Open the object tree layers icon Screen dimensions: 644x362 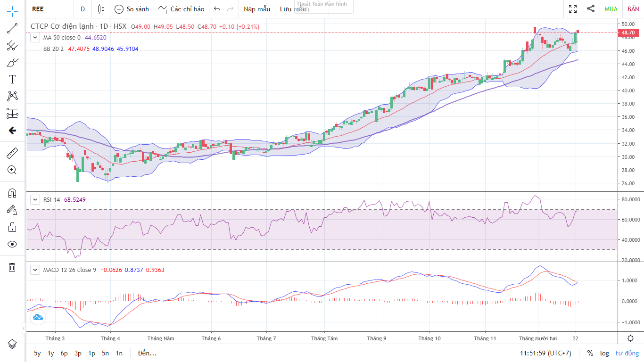pos(12,343)
